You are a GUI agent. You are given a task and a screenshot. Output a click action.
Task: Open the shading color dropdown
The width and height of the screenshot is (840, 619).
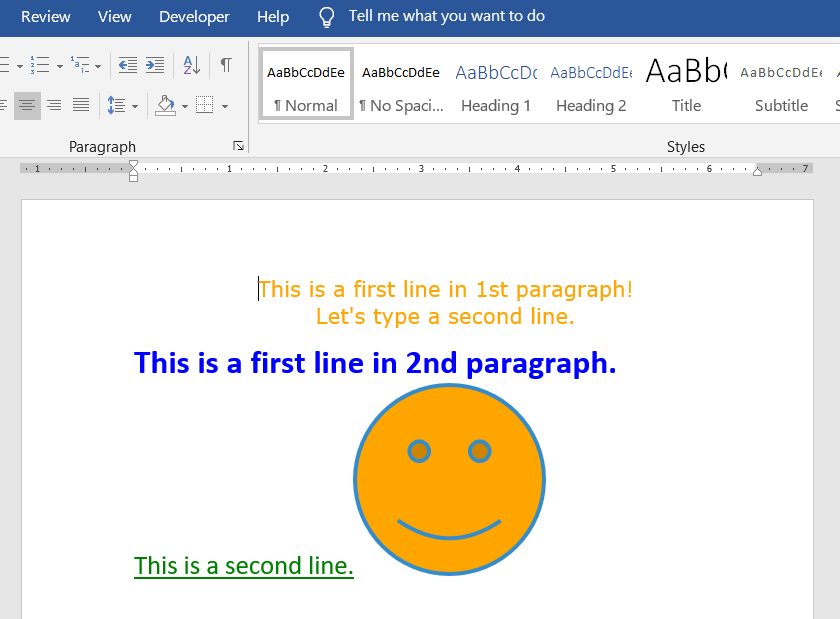183,105
